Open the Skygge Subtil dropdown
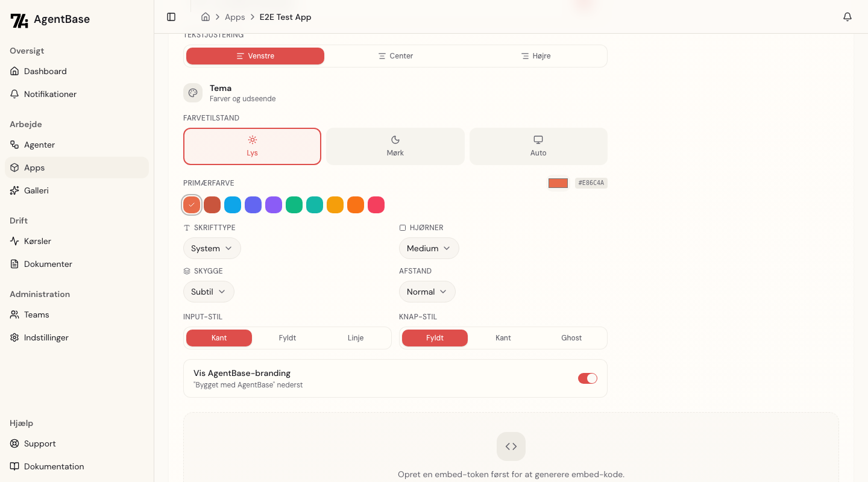The width and height of the screenshot is (868, 482). point(209,292)
